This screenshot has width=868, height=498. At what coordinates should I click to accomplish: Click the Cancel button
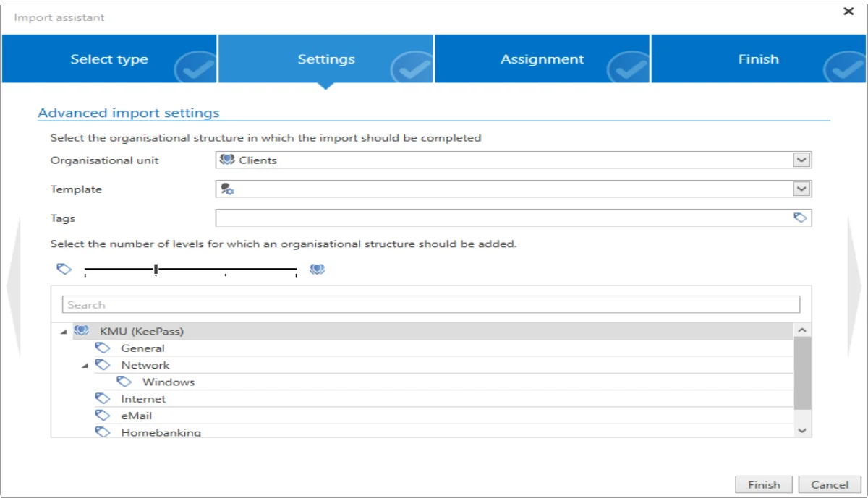830,485
